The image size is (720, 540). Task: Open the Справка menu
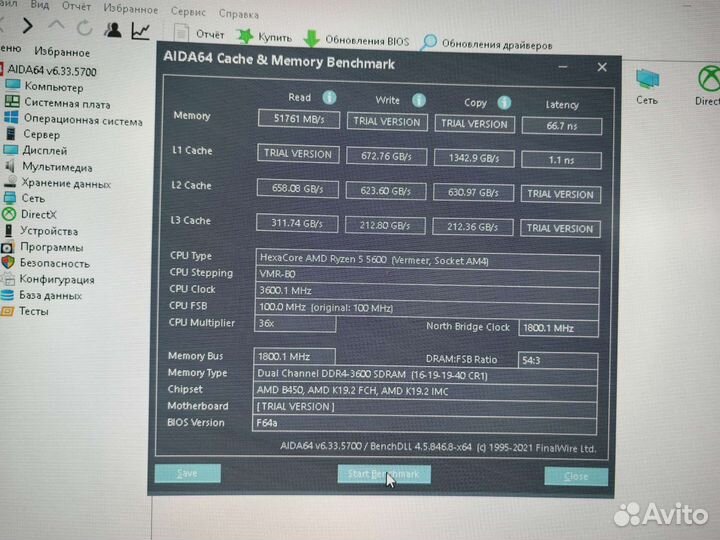(239, 14)
